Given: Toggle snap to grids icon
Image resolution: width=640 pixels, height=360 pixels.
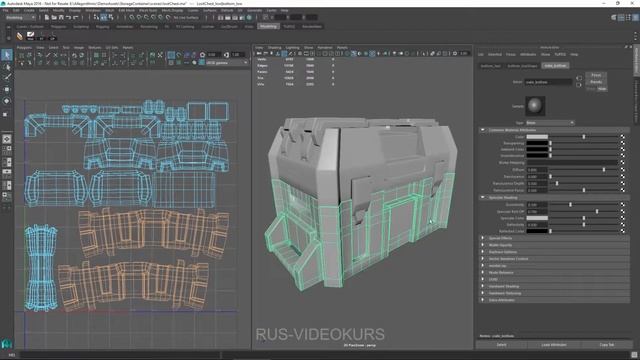Looking at the screenshot, I should (132, 18).
